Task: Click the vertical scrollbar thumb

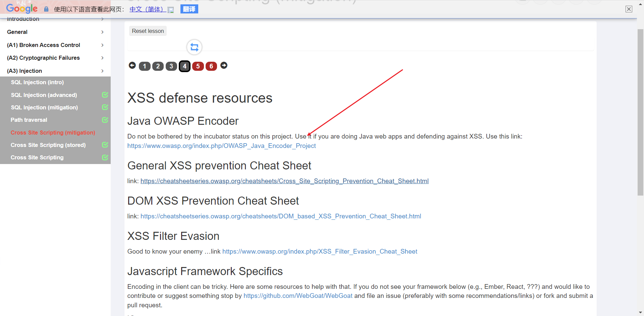Action: coord(640,112)
